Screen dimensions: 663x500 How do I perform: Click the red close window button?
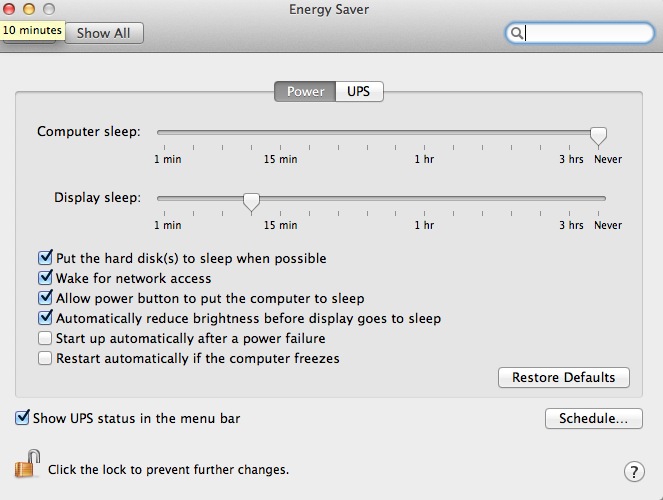click(8, 9)
